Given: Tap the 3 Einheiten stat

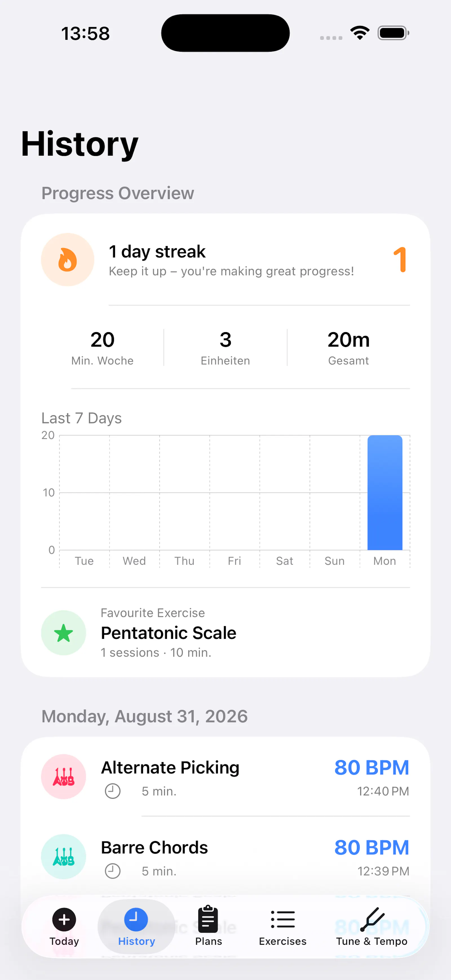Looking at the screenshot, I should point(225,348).
